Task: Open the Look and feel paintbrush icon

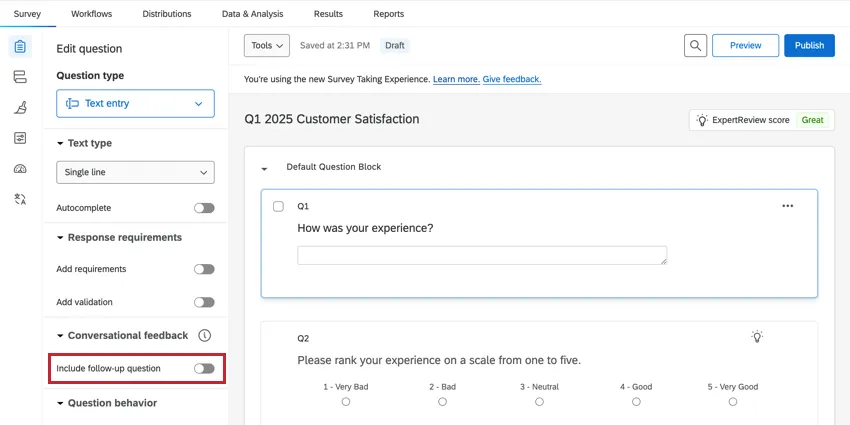Action: [20, 107]
